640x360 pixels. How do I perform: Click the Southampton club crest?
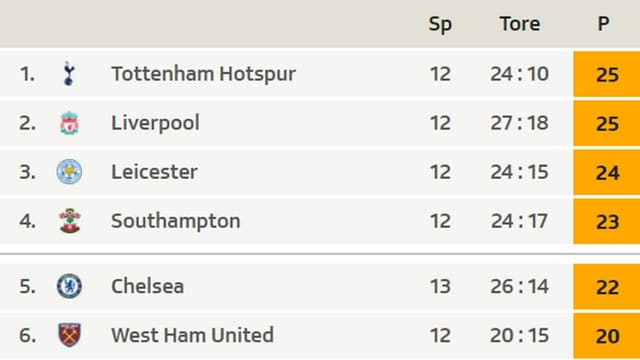coord(69,221)
